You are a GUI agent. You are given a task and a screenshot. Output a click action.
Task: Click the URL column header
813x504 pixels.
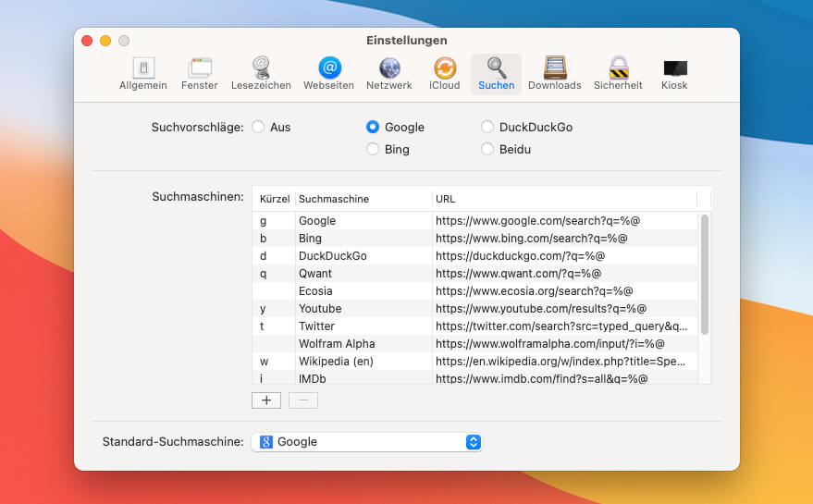564,199
